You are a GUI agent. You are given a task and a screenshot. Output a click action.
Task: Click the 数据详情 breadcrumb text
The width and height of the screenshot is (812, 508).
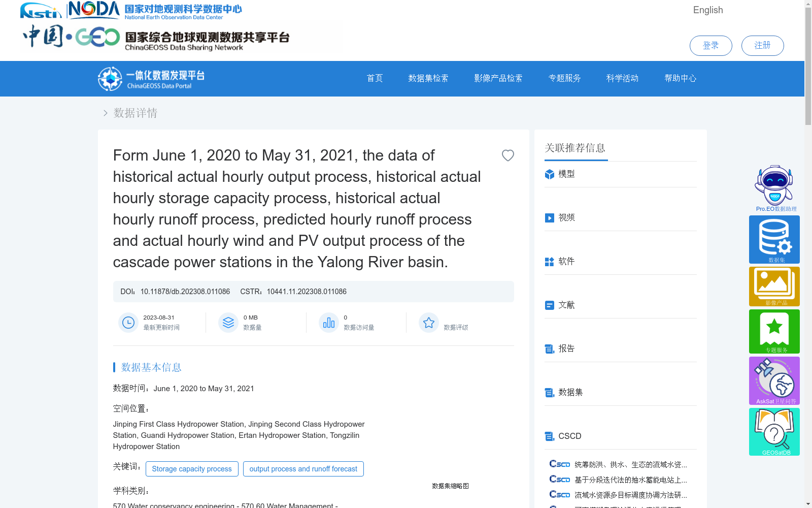coord(136,113)
